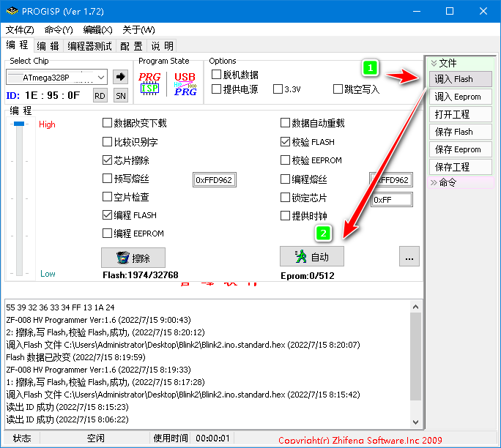The width and height of the screenshot is (501, 448).
Task: Enable the 空片检查 checkbox
Action: (107, 197)
